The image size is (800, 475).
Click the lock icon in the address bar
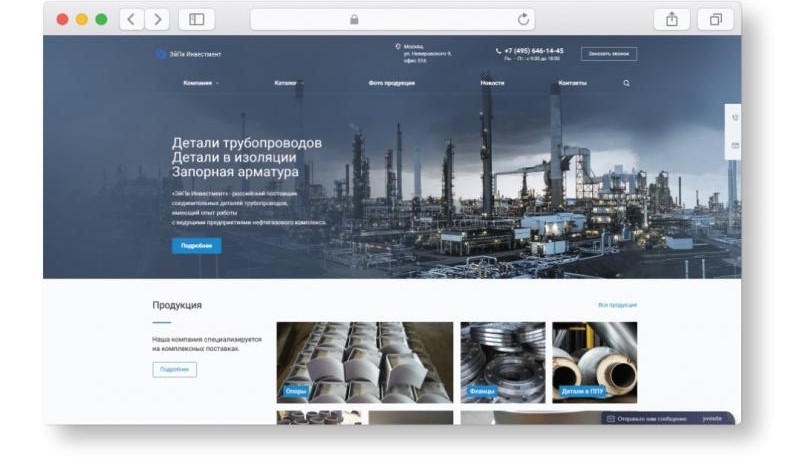click(x=354, y=19)
